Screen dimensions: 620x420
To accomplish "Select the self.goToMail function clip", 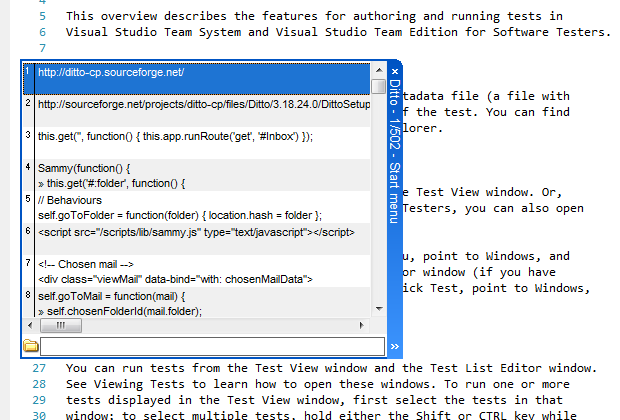I will 197,303.
